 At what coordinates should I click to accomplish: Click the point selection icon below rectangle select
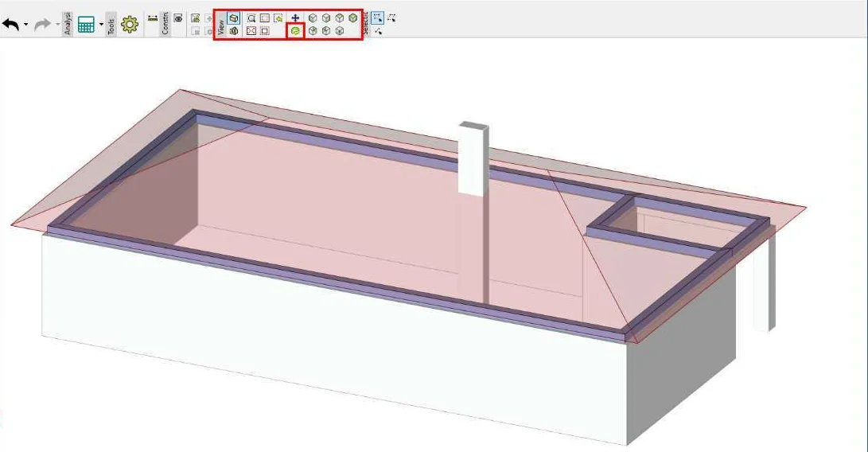(378, 31)
